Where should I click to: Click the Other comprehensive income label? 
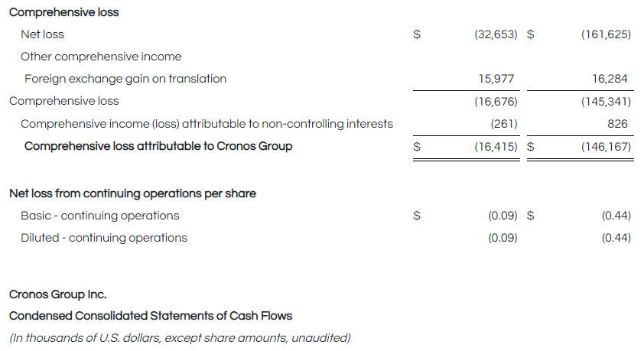[x=101, y=57]
